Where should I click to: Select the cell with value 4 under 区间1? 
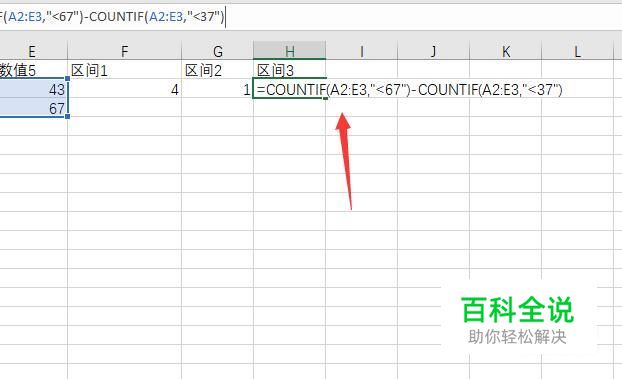click(125, 89)
